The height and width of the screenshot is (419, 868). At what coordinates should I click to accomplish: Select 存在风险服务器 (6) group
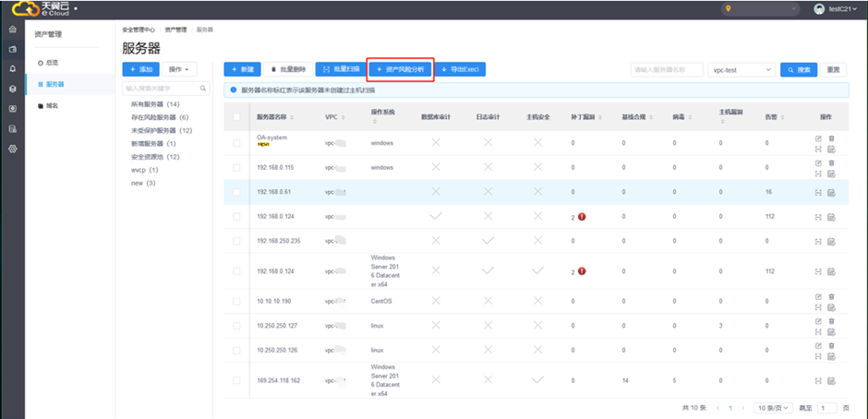point(160,118)
